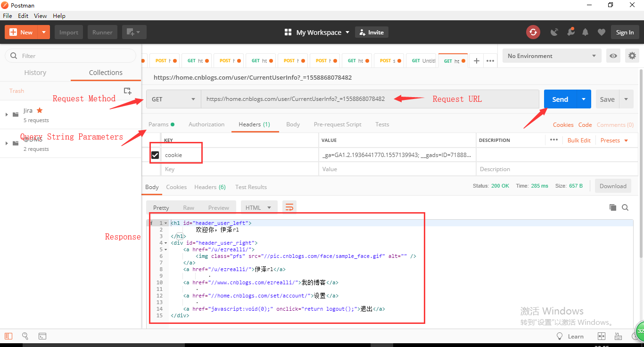The height and width of the screenshot is (347, 644).
Task: Open the Postman console icon
Action: [42, 336]
